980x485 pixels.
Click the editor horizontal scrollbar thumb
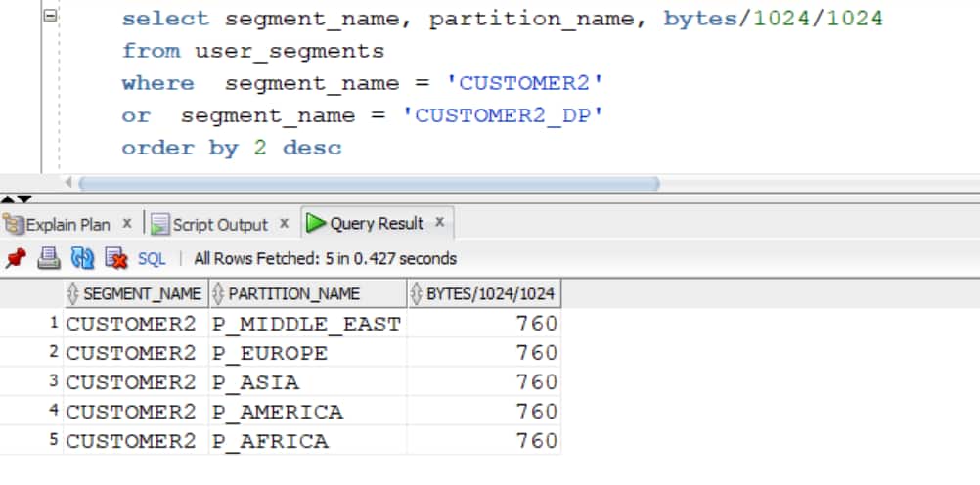point(369,183)
